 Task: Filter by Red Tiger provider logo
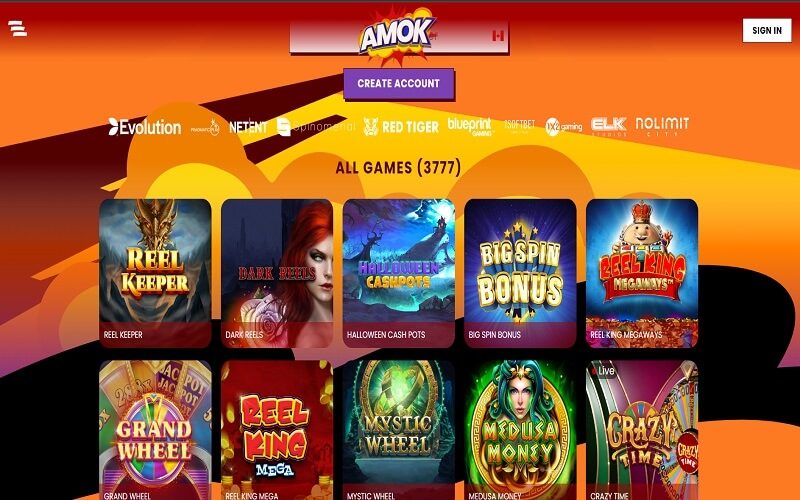(401, 127)
